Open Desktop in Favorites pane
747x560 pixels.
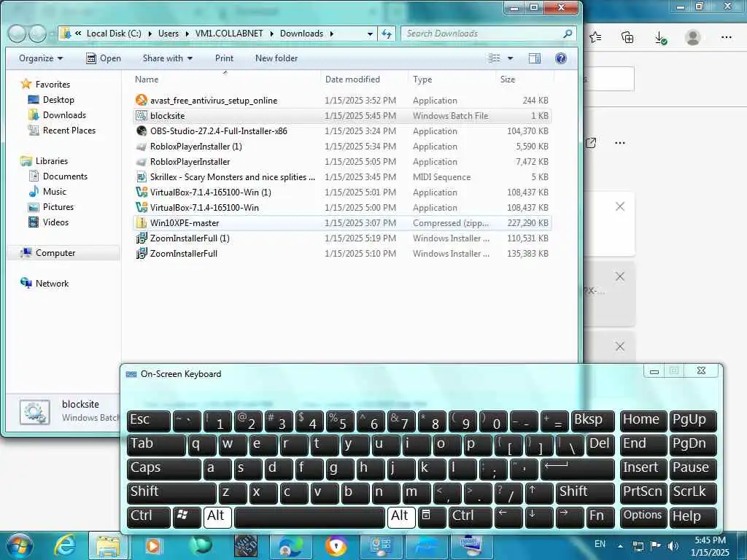point(58,99)
